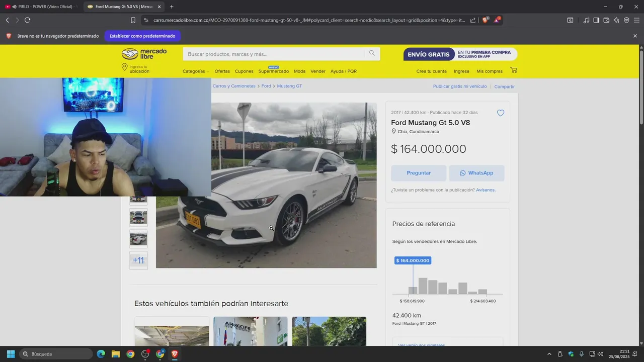Open Brave VPN shield icon

pos(626,20)
